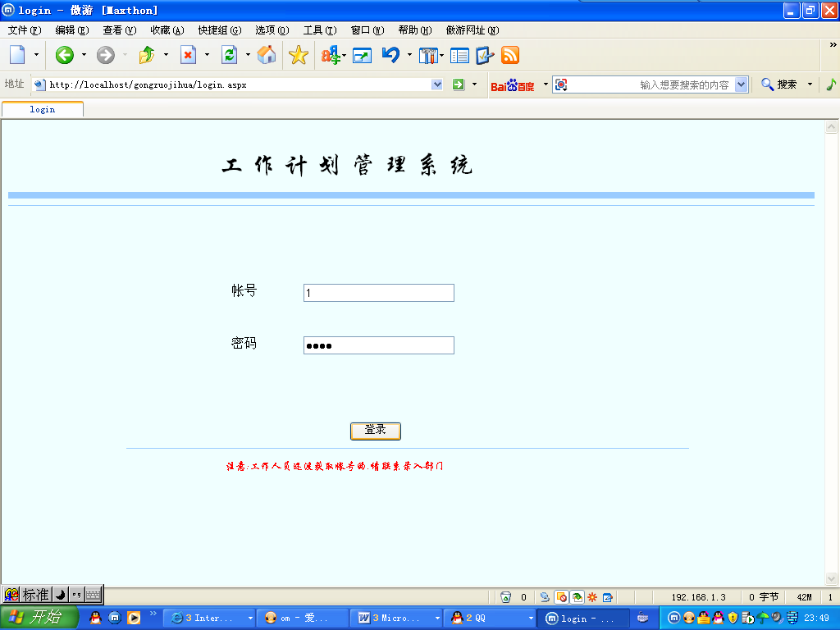
Task: Select the login browser tab
Action: 43,109
